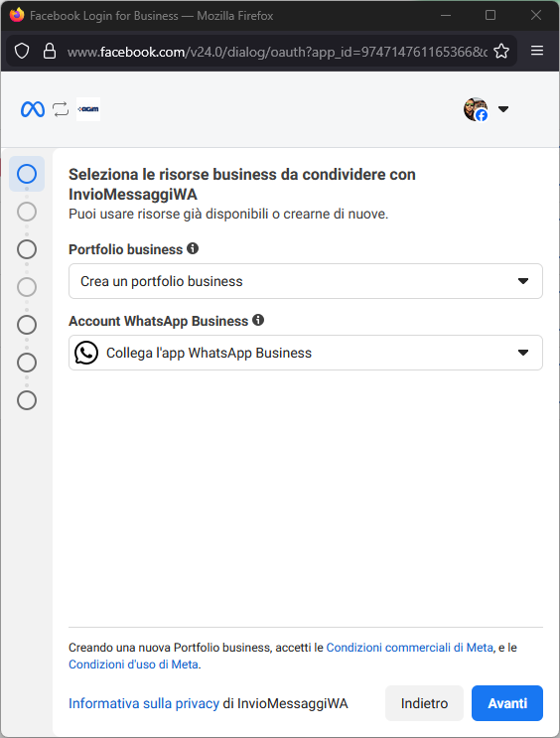Open the Firefox hamburger menu

(x=537, y=51)
